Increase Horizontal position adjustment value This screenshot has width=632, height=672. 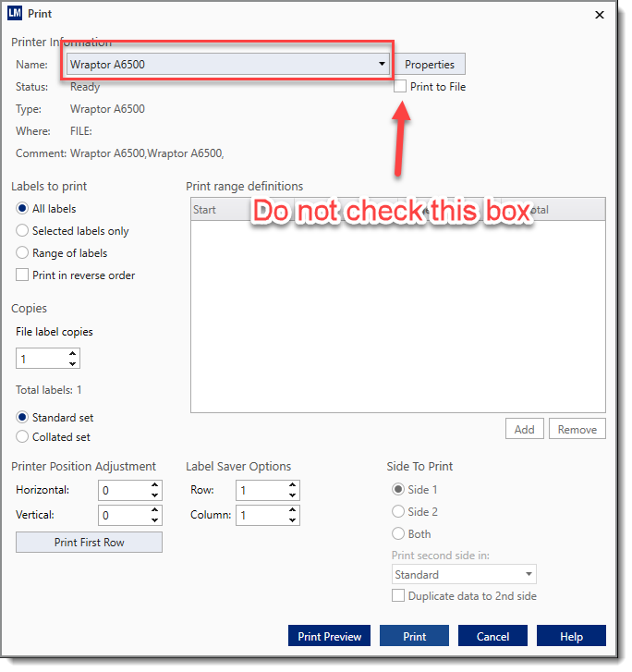(154, 485)
